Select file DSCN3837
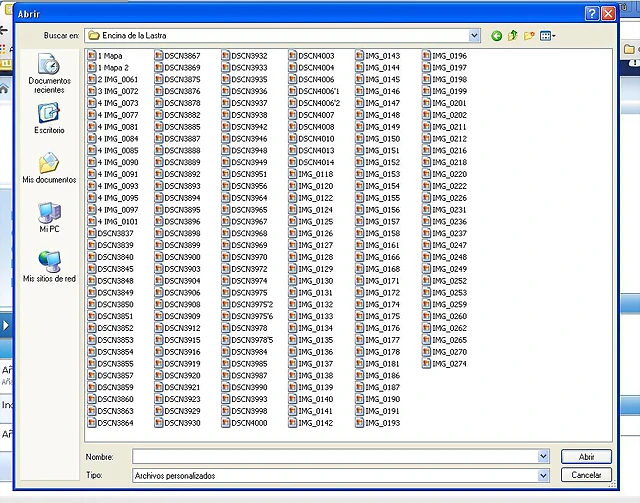 [111, 233]
